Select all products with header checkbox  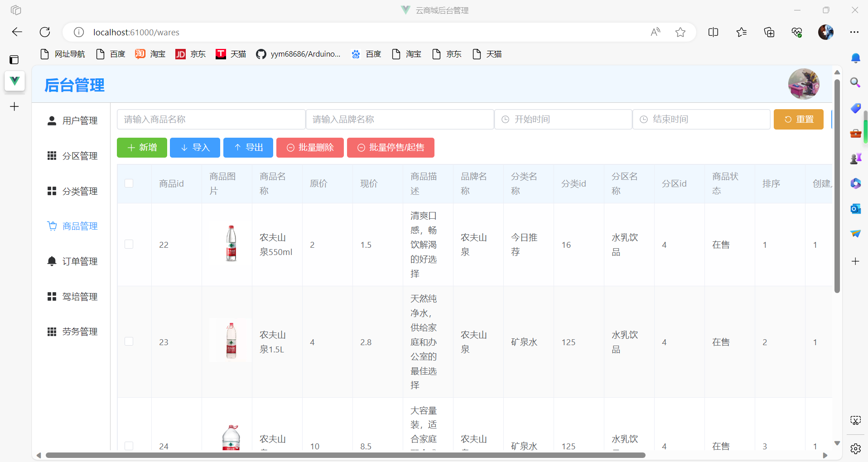coord(129,183)
